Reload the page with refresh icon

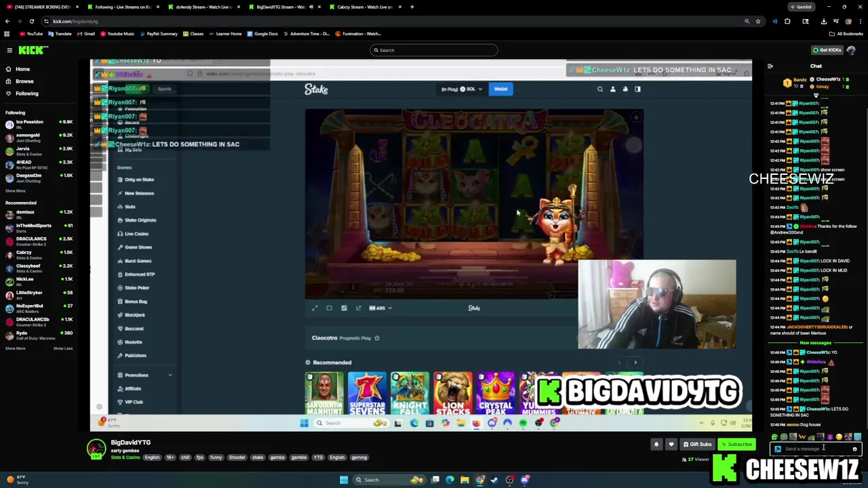31,21
